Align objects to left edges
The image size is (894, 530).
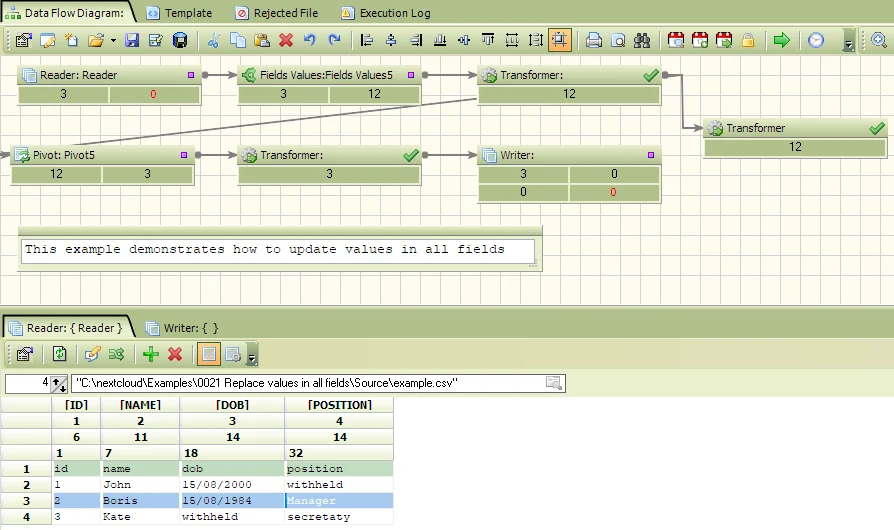(x=367, y=40)
